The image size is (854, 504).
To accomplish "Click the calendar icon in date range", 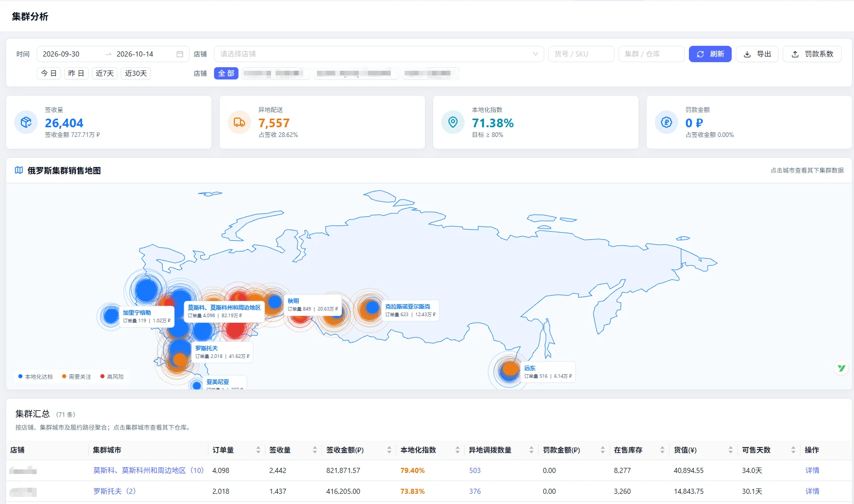I will pos(180,54).
